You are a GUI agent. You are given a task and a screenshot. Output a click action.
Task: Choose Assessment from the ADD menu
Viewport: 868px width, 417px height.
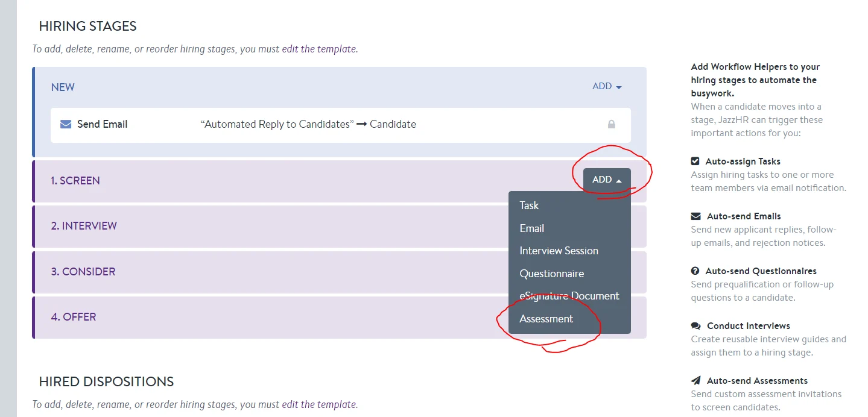point(569,319)
